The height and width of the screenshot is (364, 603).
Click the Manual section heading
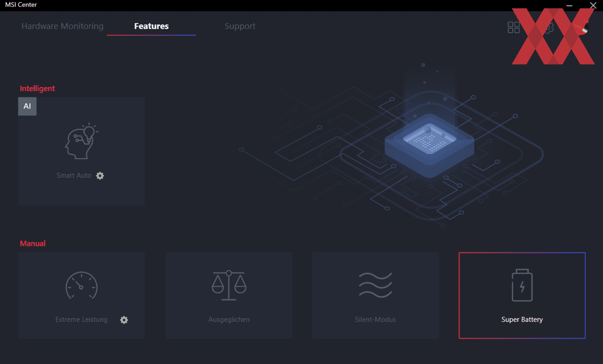(x=33, y=243)
